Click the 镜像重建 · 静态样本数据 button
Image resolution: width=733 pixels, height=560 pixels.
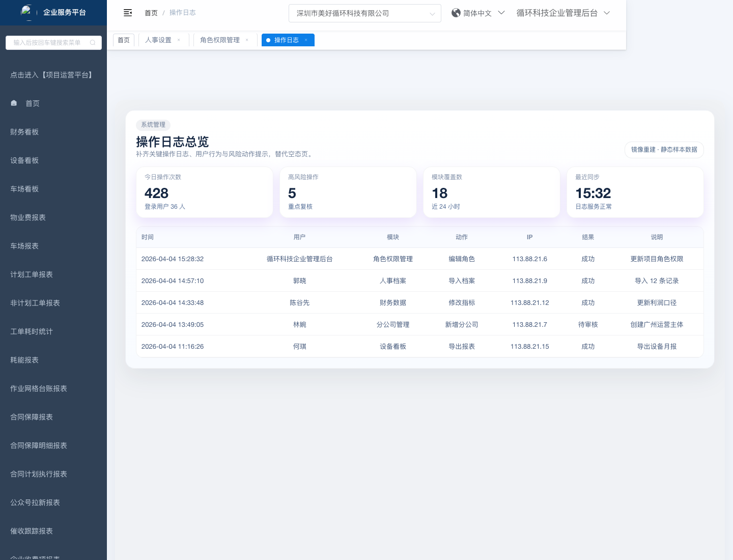pyautogui.click(x=664, y=150)
